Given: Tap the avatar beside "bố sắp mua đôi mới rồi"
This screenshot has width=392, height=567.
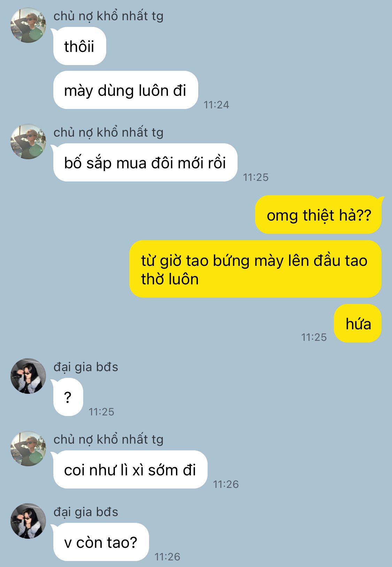Looking at the screenshot, I should tap(28, 141).
